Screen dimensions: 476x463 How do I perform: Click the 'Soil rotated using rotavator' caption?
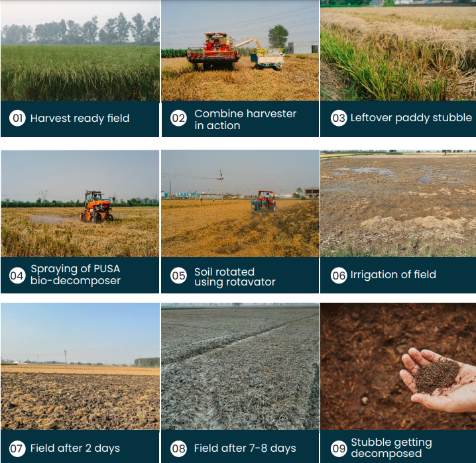pos(235,276)
